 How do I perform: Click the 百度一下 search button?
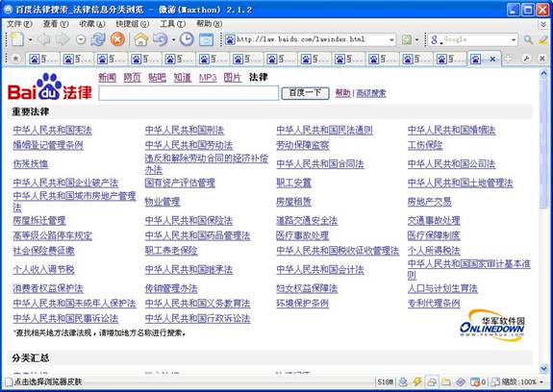(x=305, y=93)
